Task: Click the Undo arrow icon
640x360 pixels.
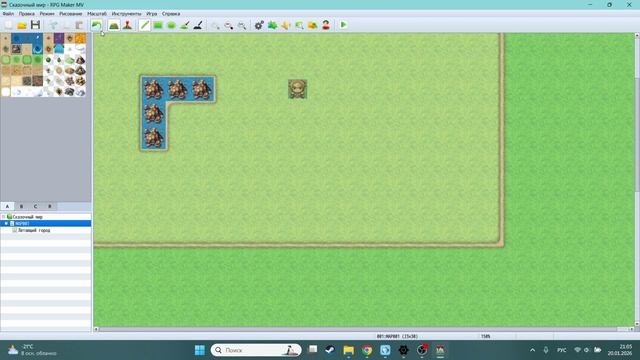Action: click(x=96, y=25)
